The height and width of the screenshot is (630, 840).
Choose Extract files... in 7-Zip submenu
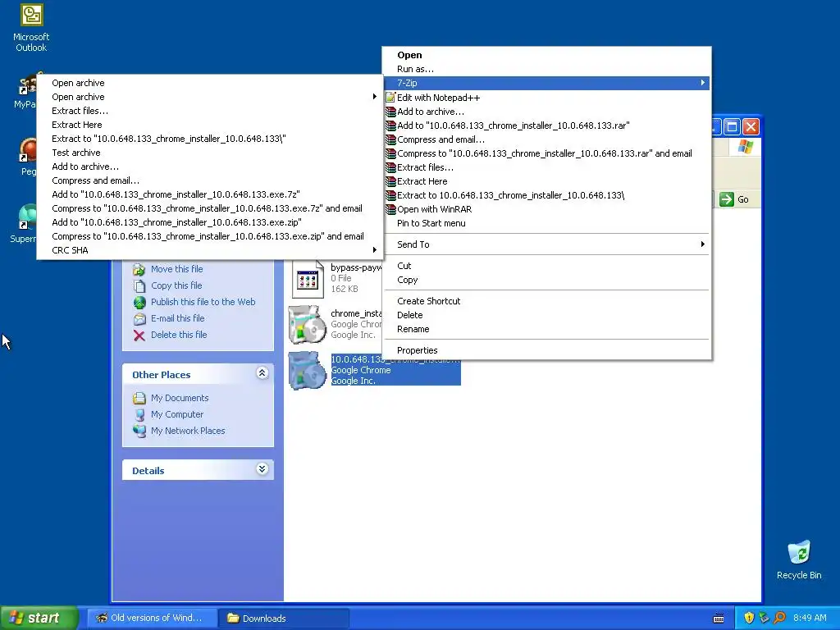pos(210,111)
